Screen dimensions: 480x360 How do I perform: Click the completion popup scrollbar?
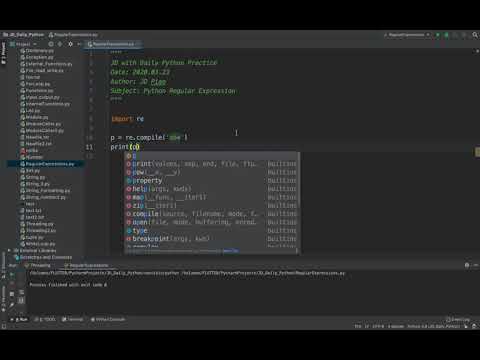point(298,179)
